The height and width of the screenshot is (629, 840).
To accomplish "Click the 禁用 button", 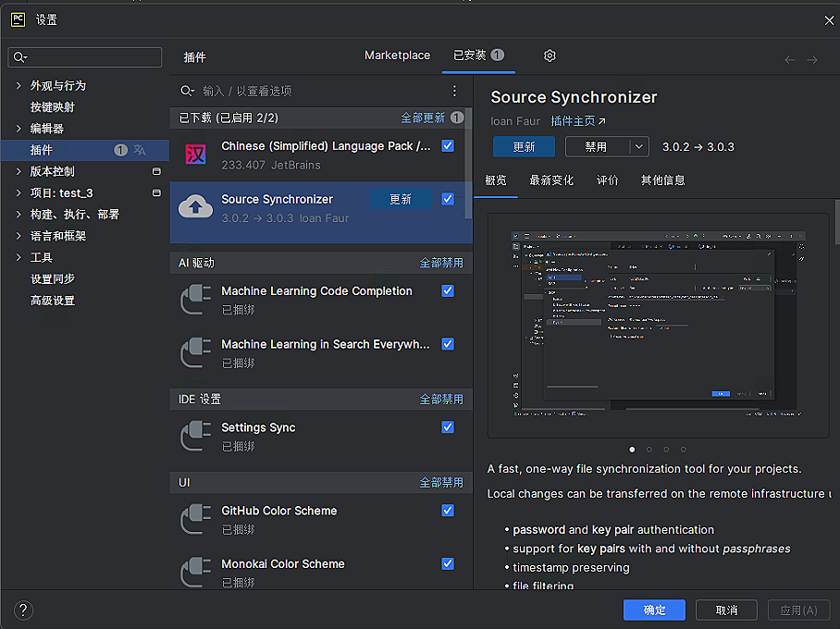I will coord(597,147).
